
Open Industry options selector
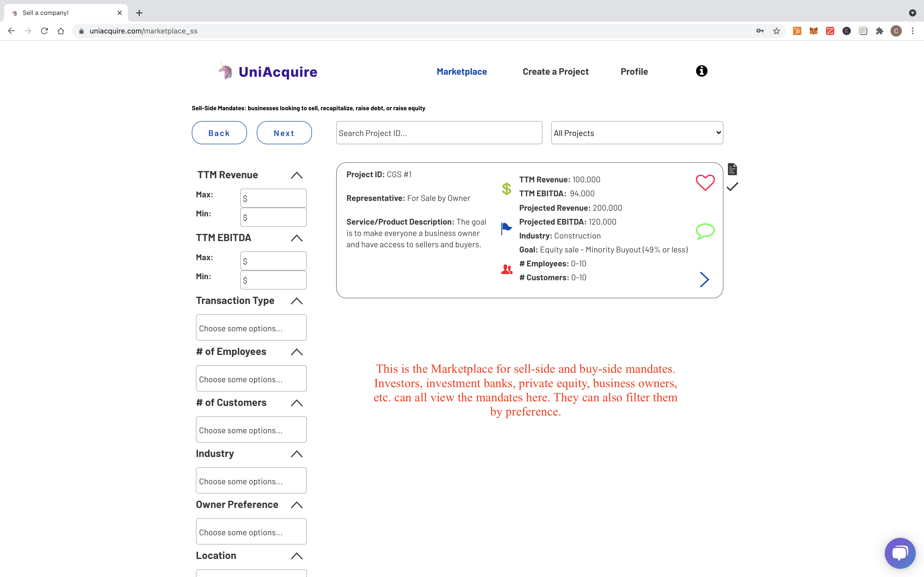click(251, 481)
